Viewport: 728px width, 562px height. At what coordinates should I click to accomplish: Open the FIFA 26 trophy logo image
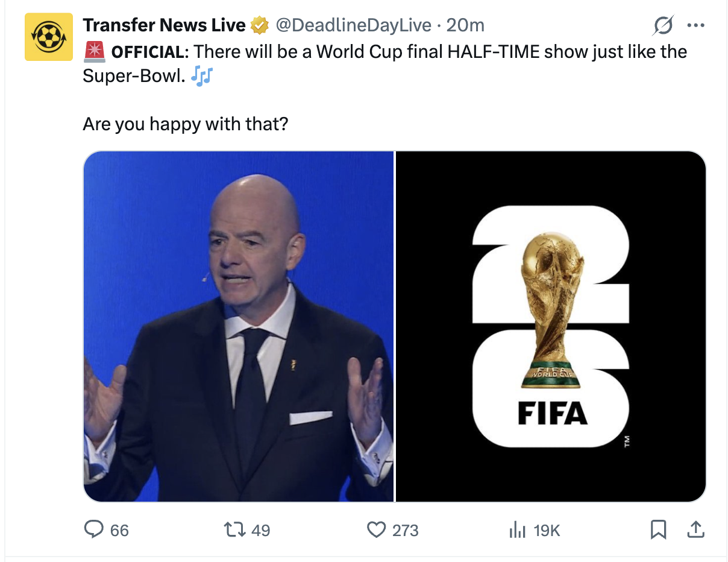pyautogui.click(x=551, y=326)
